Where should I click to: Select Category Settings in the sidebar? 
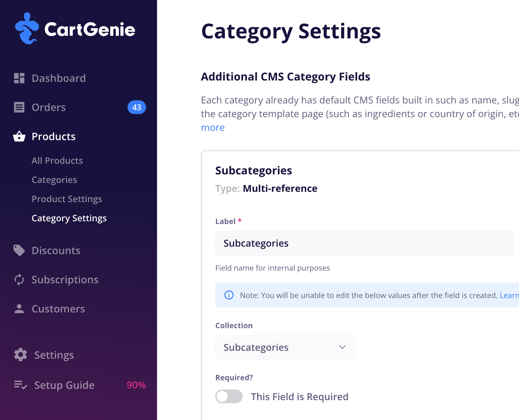click(x=69, y=218)
